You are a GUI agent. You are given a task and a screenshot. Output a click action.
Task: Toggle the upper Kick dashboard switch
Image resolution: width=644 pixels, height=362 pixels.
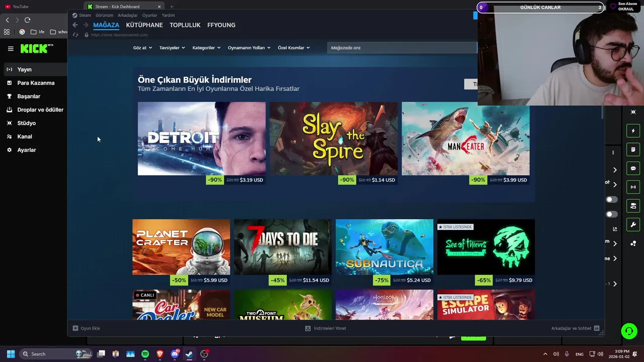pos(612,200)
